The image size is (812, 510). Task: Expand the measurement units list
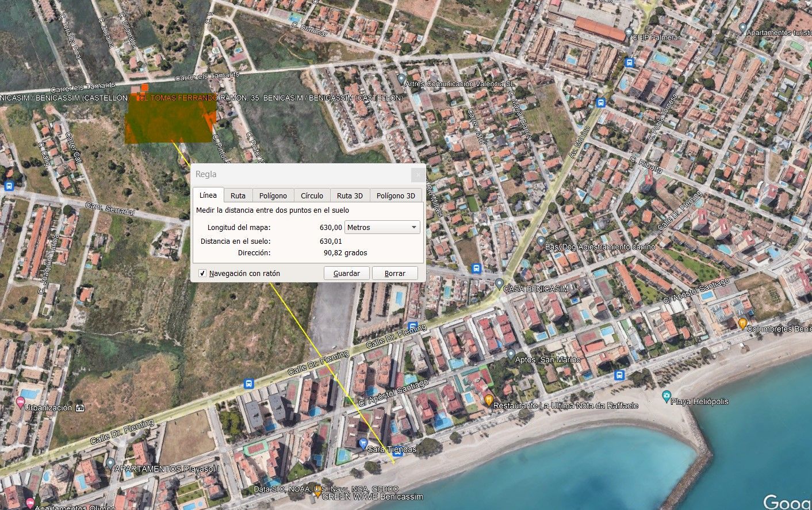pos(413,227)
